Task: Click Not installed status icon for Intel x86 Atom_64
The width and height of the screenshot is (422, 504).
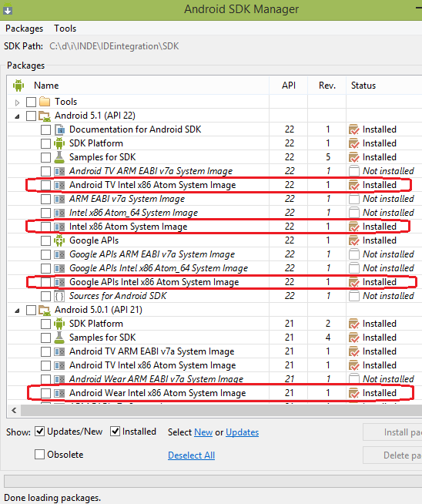Action: (x=354, y=213)
